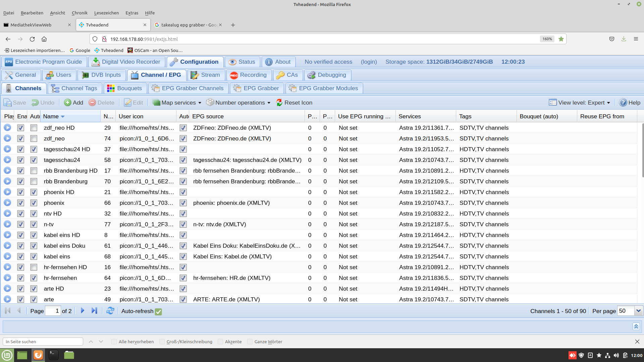Open the DVB Inputs tab
Image resolution: width=644 pixels, height=362 pixels.
click(102, 75)
